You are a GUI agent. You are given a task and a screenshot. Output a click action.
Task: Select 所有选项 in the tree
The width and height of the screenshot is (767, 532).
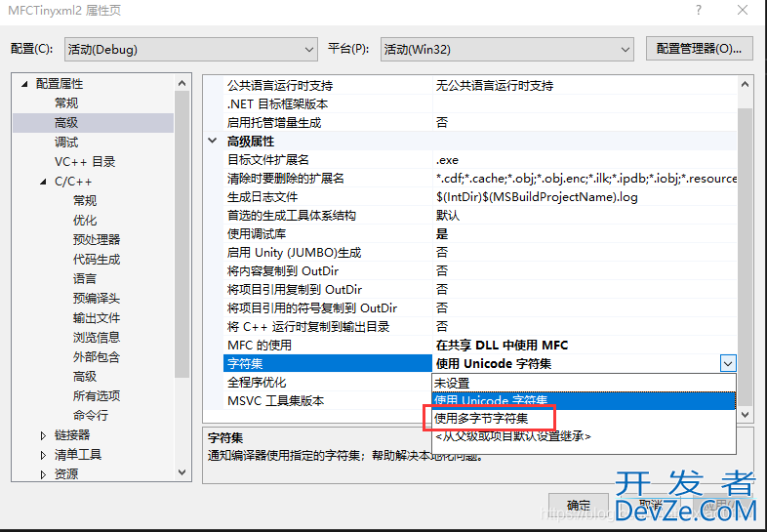pos(97,396)
